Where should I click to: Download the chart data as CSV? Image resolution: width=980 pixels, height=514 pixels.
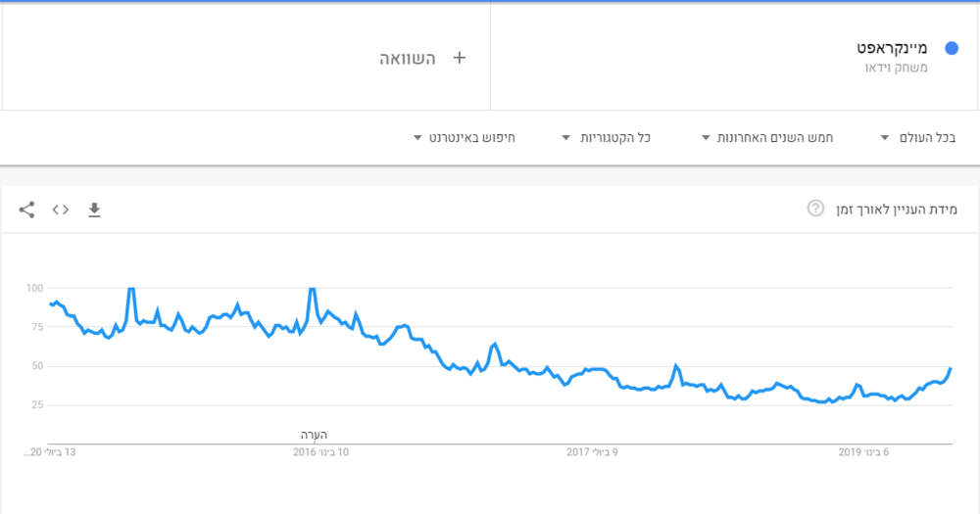94,209
